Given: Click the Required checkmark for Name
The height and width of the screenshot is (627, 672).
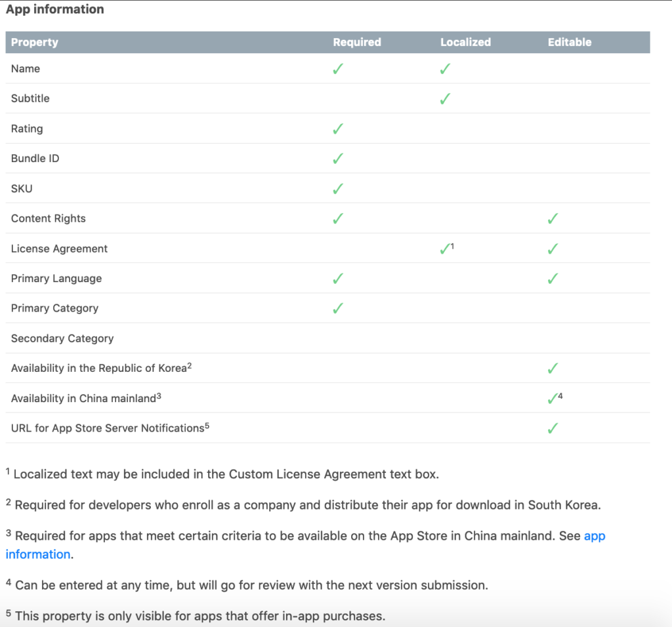Looking at the screenshot, I should point(338,69).
